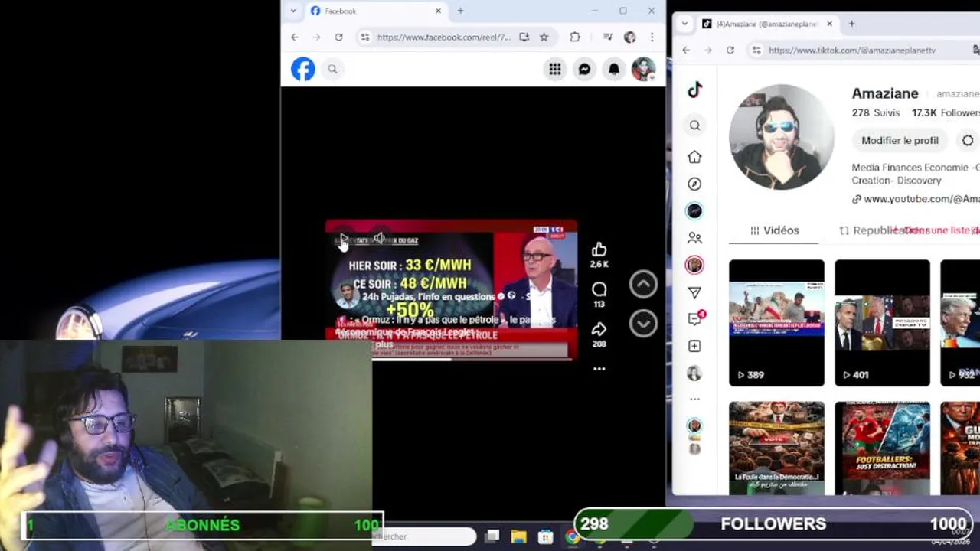Image resolution: width=980 pixels, height=551 pixels.
Task: Install app icon in Facebook address bar
Action: coord(524,37)
